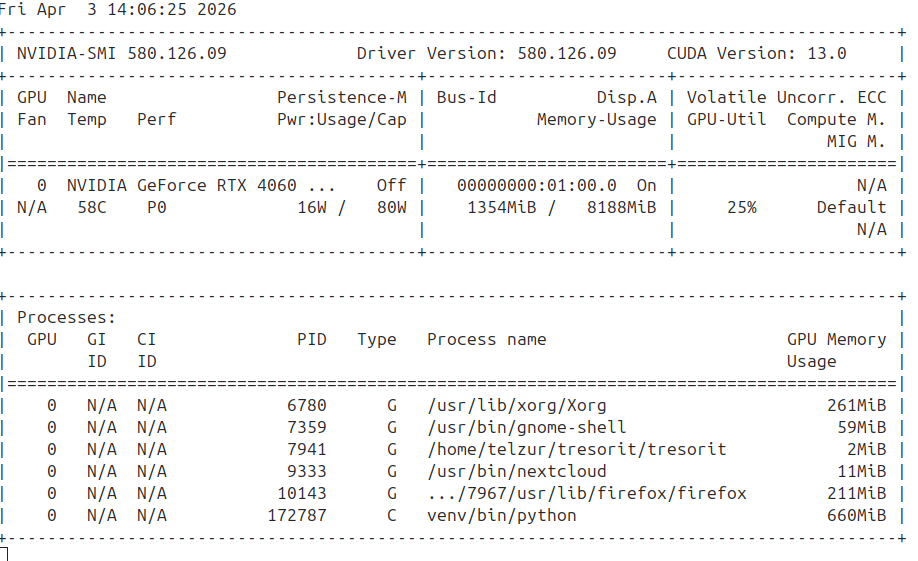Click the Bus-Id 00000000:01:00.0 value

pyautogui.click(x=536, y=185)
